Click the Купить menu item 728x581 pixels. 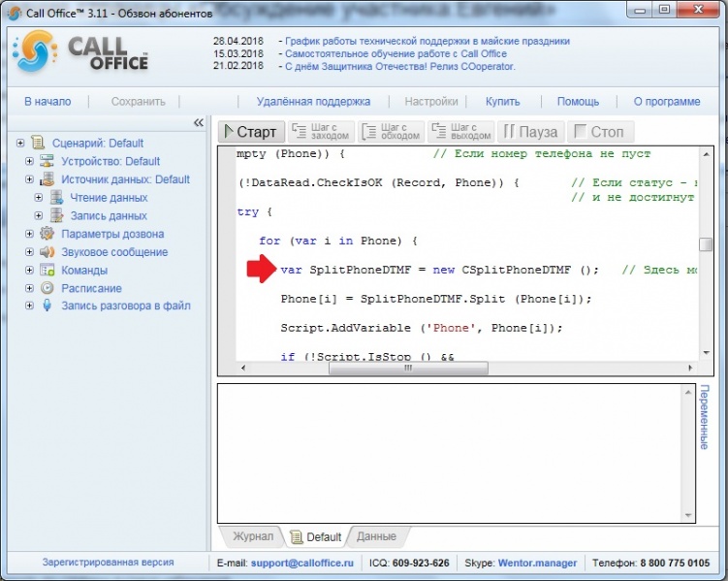tap(502, 102)
